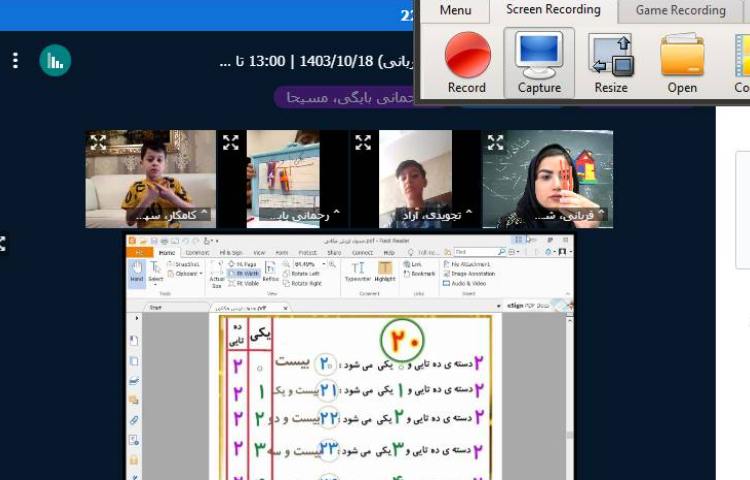The image size is (750, 480).
Task: Toggle the Typewriter tool
Action: (358, 273)
